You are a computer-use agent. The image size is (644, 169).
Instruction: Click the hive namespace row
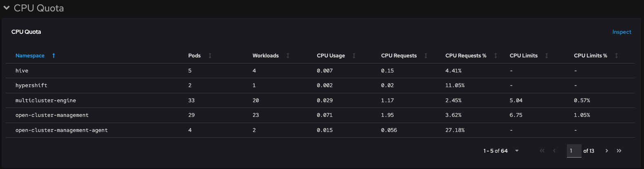[x=22, y=71]
